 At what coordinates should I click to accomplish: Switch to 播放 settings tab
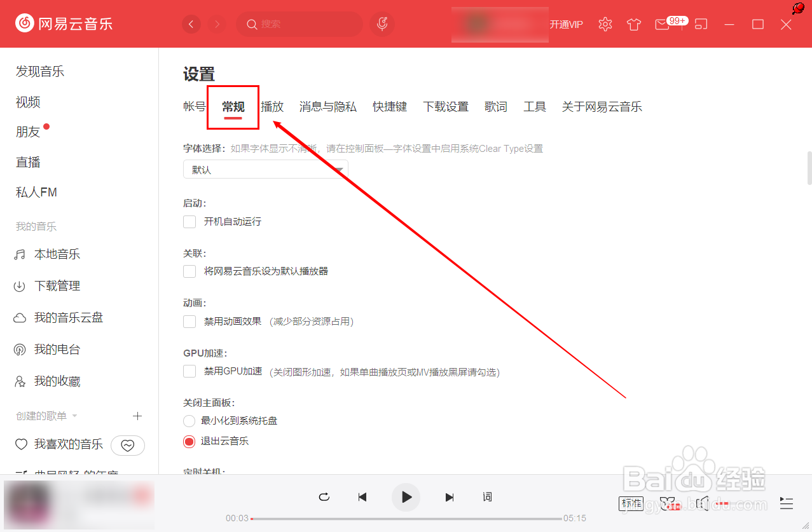(x=272, y=107)
